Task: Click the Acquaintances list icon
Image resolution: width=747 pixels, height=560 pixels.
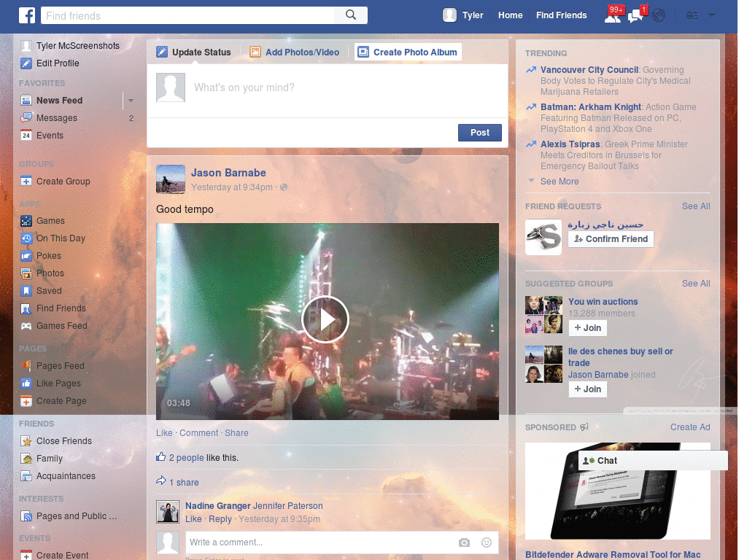Action: click(26, 476)
